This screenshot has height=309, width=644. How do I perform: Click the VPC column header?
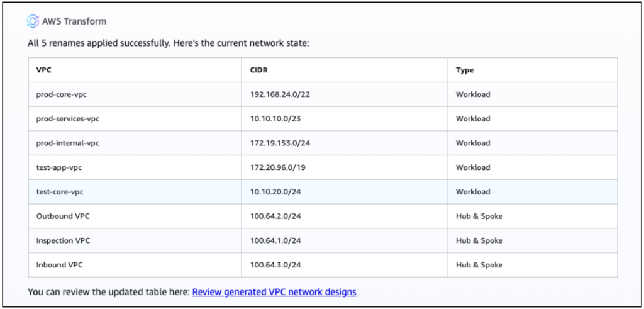pos(135,70)
